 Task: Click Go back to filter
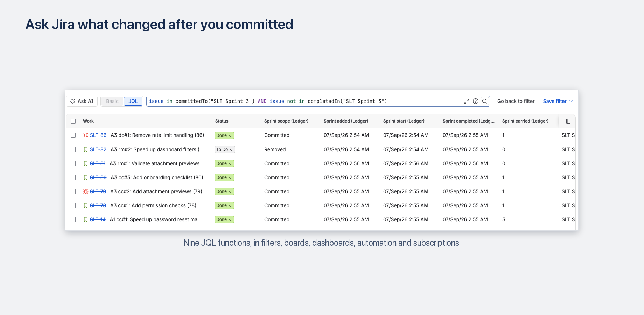click(516, 101)
